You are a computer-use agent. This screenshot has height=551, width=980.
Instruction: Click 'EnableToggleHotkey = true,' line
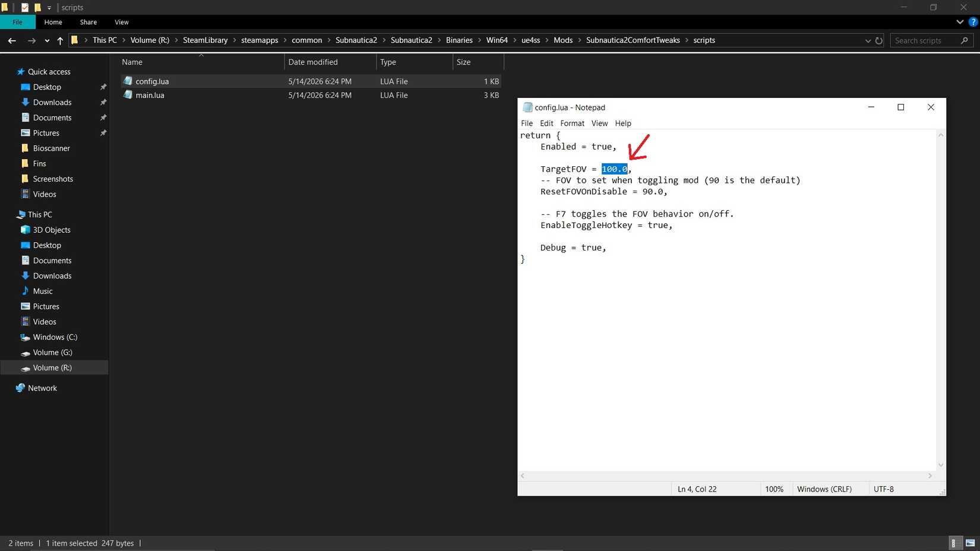pos(606,226)
